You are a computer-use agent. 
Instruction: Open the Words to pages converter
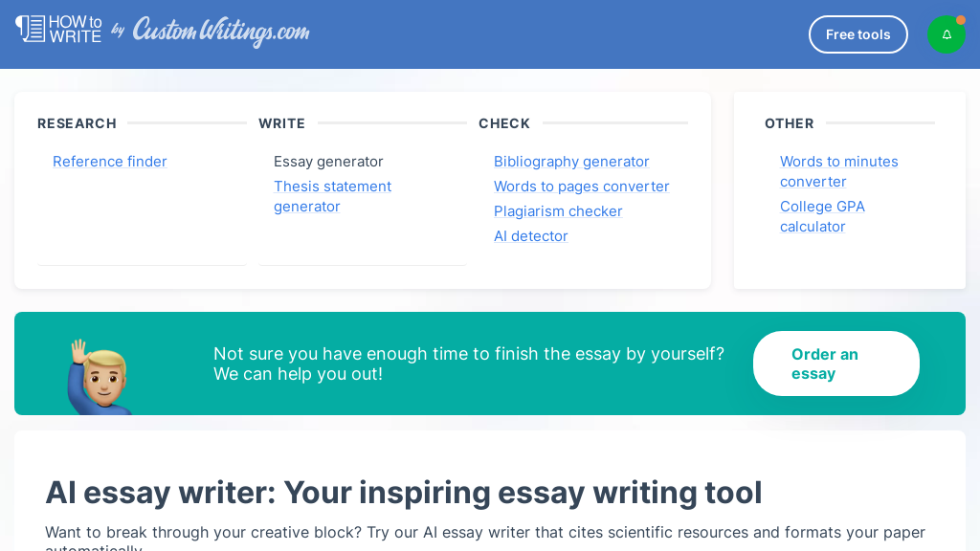coord(581,187)
